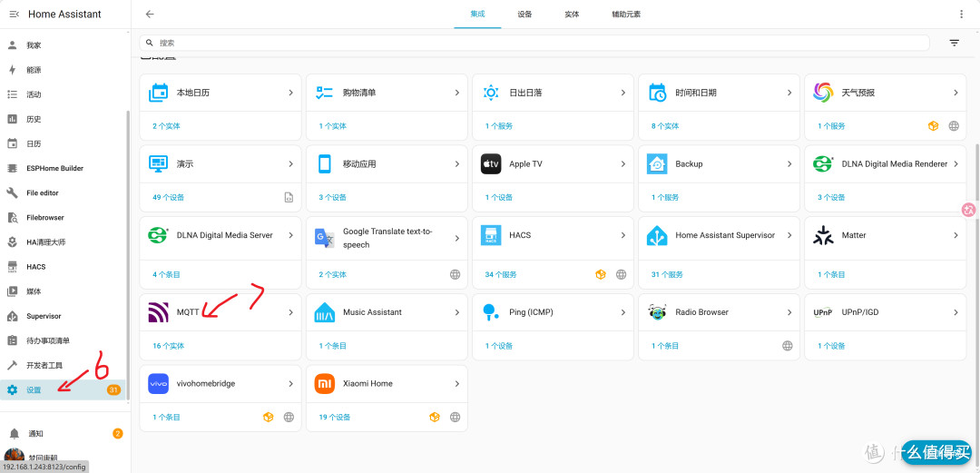Click the YAML file icon on 演示 card
The height and width of the screenshot is (473, 980).
[x=289, y=197]
